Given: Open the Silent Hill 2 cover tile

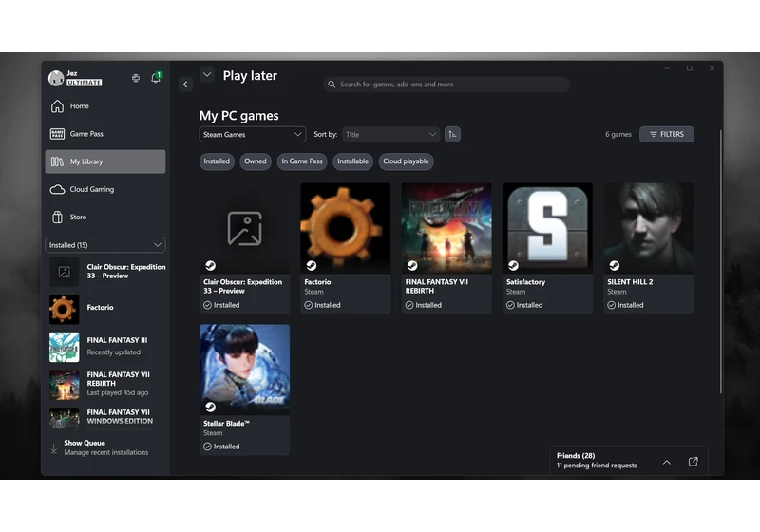Looking at the screenshot, I should [649, 228].
